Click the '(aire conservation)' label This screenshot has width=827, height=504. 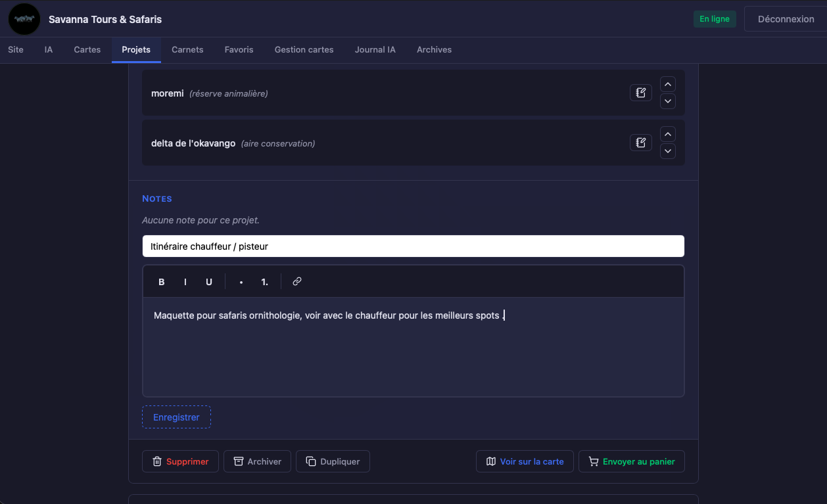pyautogui.click(x=278, y=143)
